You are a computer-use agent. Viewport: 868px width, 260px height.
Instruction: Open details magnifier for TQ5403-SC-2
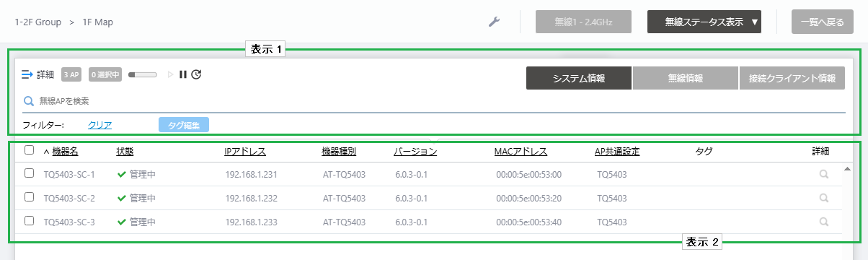(x=824, y=197)
